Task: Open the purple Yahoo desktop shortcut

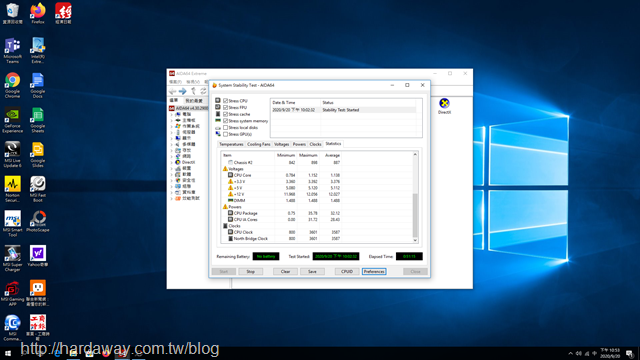Action: [38, 256]
